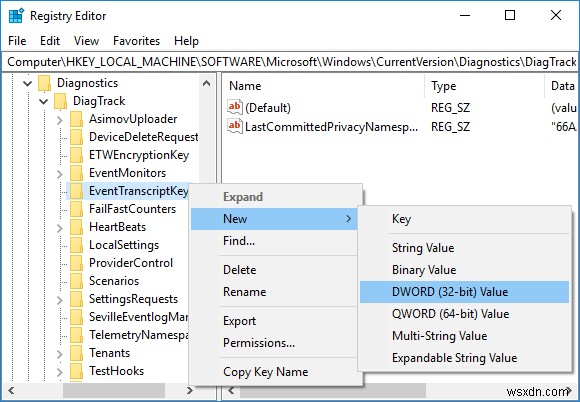Open the Help menu

click(186, 41)
